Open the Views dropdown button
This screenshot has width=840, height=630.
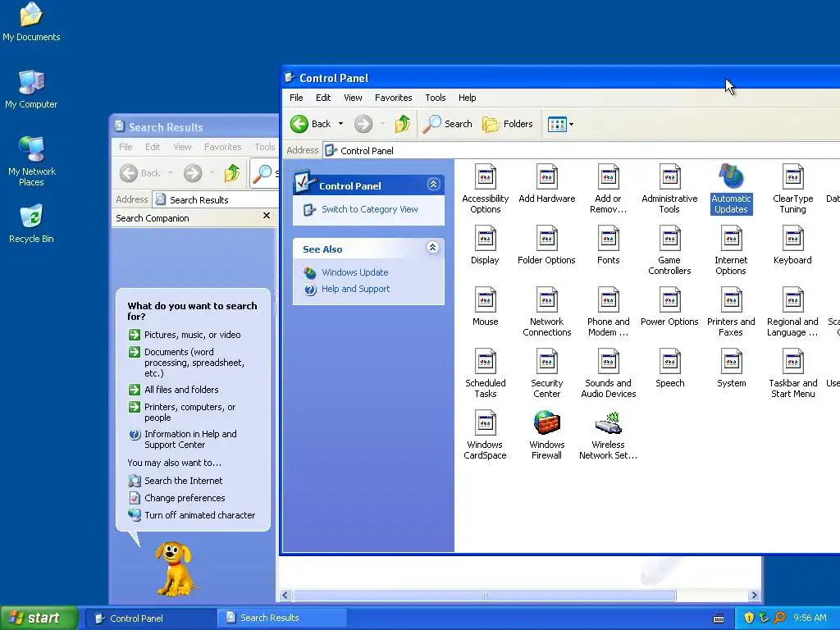click(560, 125)
